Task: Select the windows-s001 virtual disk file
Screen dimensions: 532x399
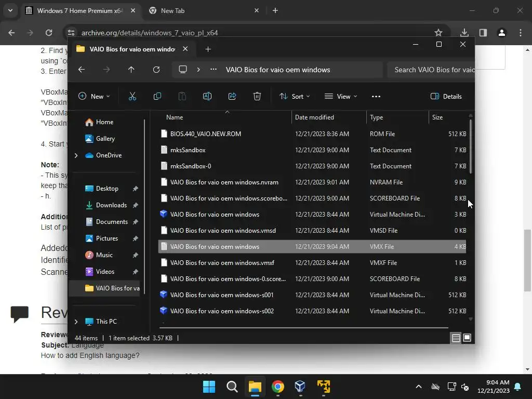Action: point(312,295)
